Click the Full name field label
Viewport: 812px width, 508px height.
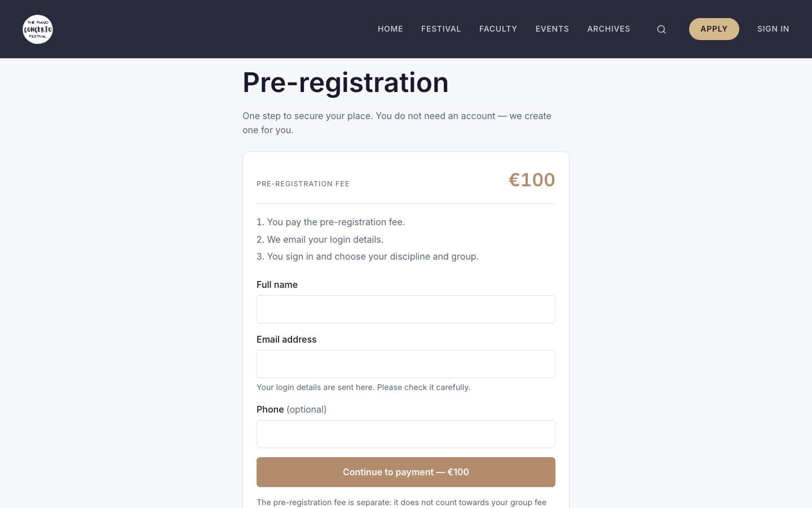(277, 284)
